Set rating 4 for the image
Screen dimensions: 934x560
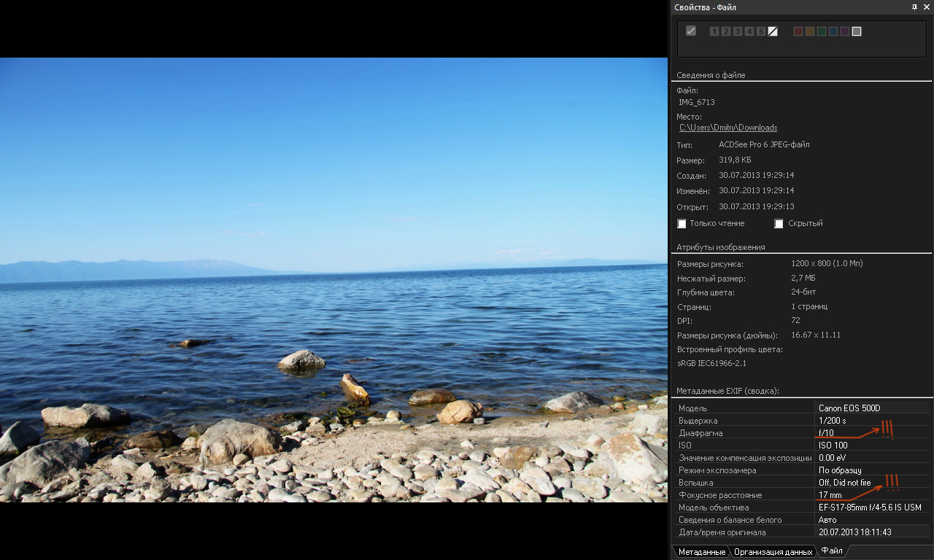coord(749,31)
